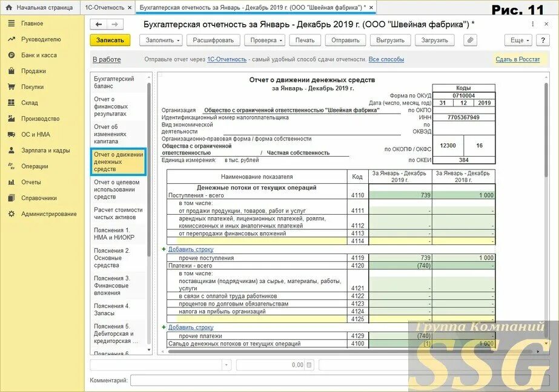Viewport: 559px width, 392px height.
Task: Close the 1С-Отчетность tab
Action: coord(130,7)
